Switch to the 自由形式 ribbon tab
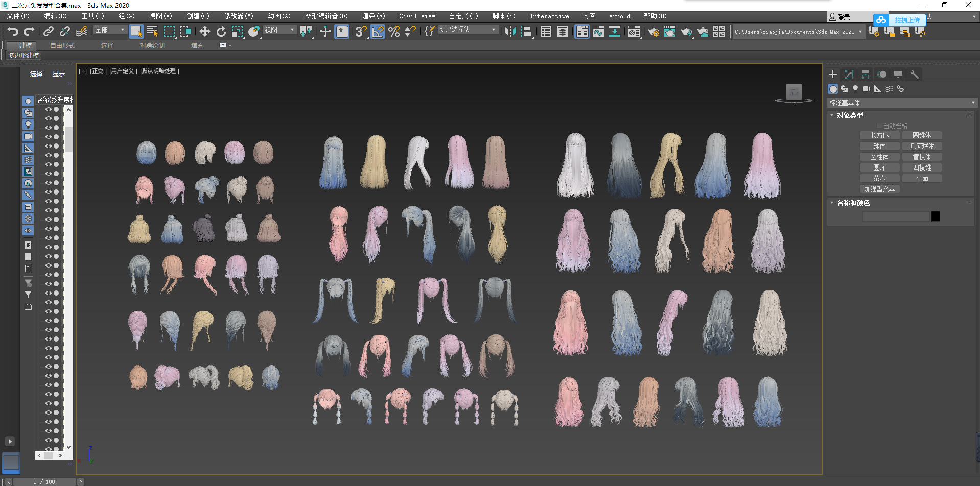Viewport: 980px width, 486px height. pyautogui.click(x=62, y=46)
